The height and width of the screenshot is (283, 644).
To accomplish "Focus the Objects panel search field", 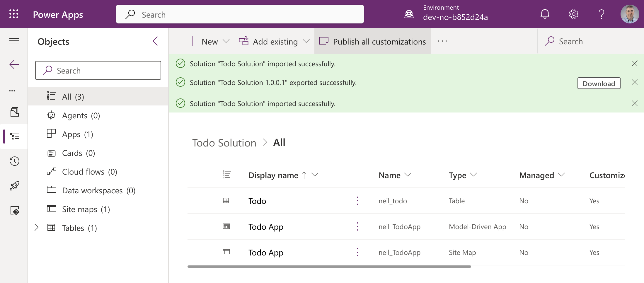I will tap(98, 70).
